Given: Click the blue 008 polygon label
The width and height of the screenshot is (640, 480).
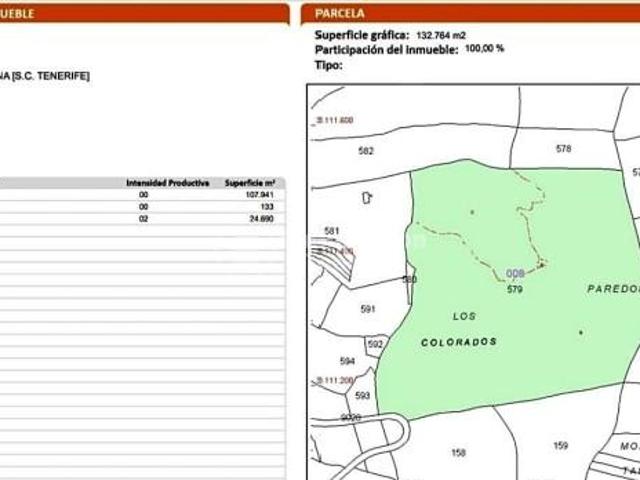Looking at the screenshot, I should pyautogui.click(x=515, y=273).
